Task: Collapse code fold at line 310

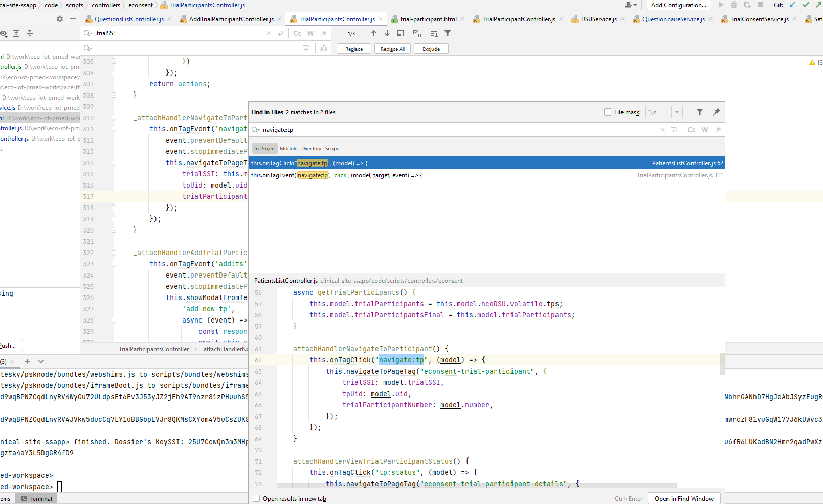Action: (114, 118)
